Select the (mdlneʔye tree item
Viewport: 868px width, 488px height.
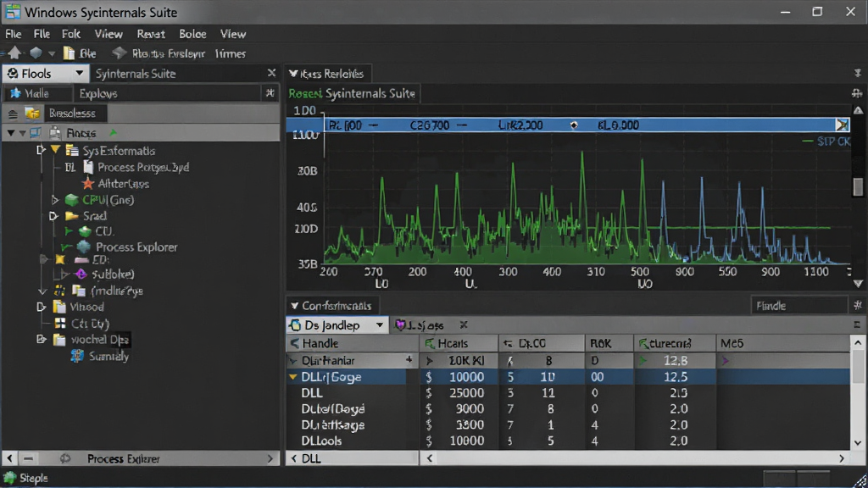click(x=117, y=291)
